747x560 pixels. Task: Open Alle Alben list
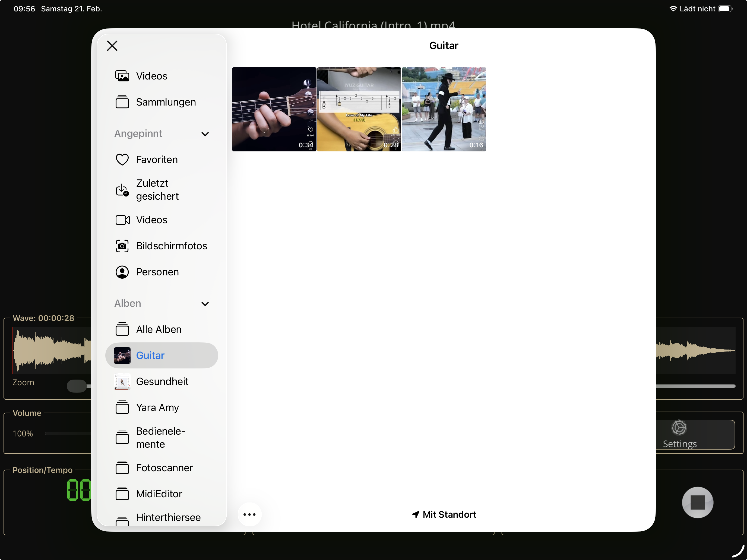pos(159,329)
